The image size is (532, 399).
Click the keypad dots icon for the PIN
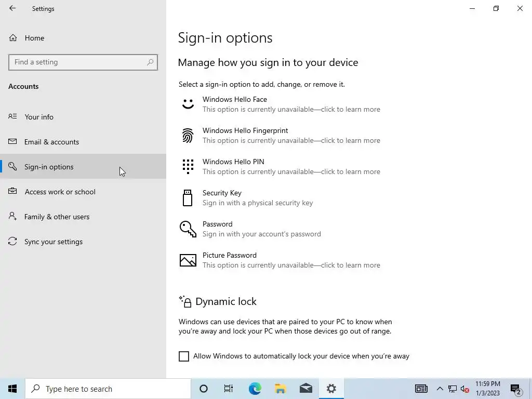(x=188, y=167)
